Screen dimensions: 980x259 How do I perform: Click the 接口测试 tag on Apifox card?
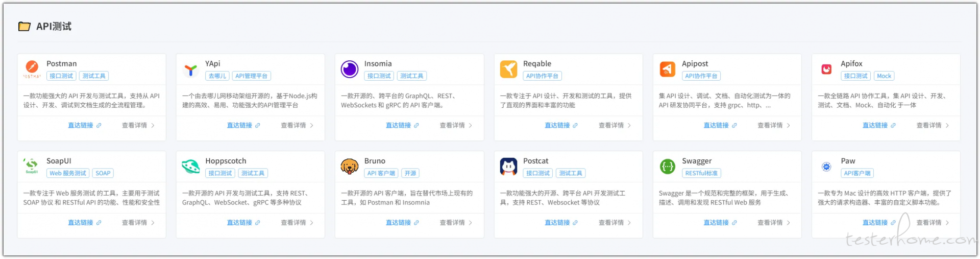(x=856, y=76)
